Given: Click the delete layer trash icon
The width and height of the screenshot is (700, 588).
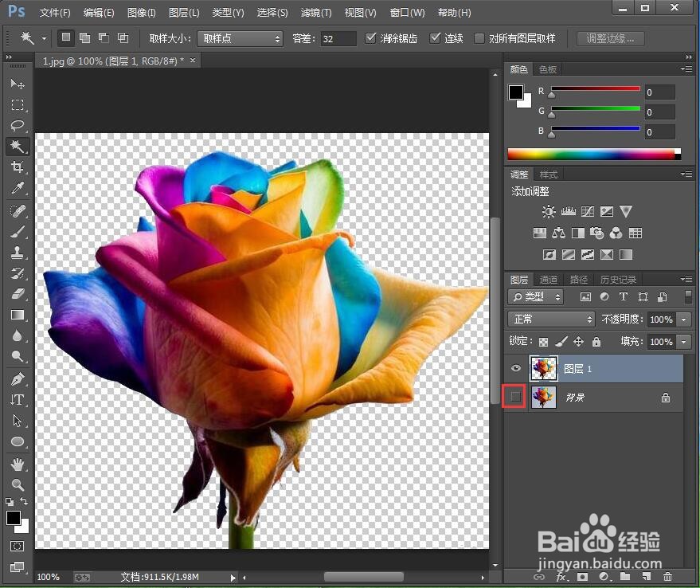Looking at the screenshot, I should [667, 576].
